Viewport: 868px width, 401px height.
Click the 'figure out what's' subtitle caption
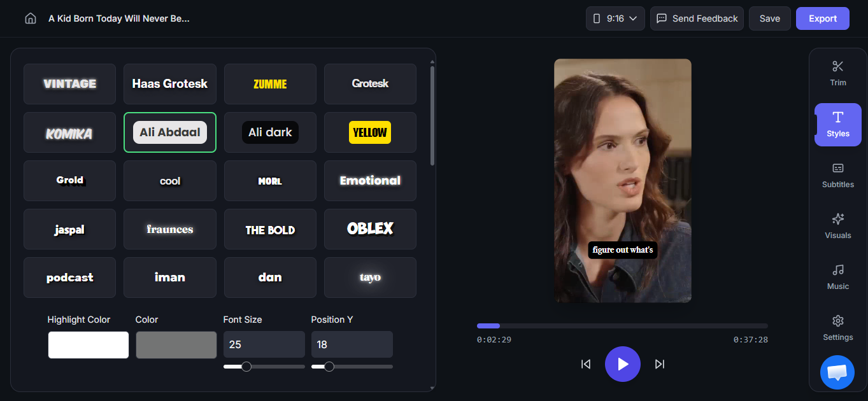[x=623, y=250]
